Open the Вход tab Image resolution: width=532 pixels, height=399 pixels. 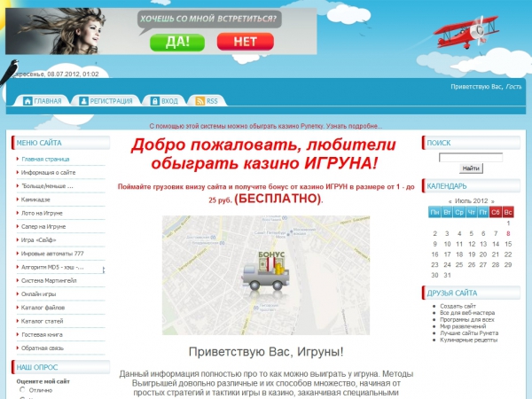click(x=164, y=101)
